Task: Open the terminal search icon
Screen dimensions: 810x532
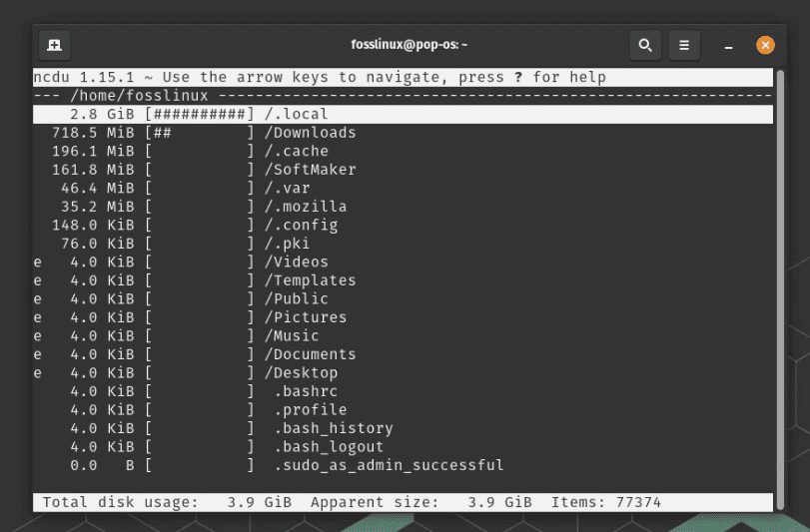Action: point(645,45)
